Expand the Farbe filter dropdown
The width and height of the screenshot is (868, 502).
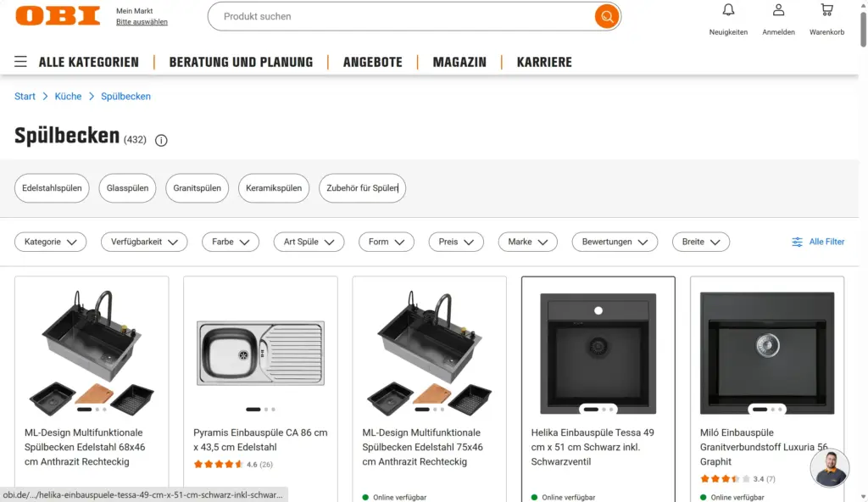coord(231,242)
